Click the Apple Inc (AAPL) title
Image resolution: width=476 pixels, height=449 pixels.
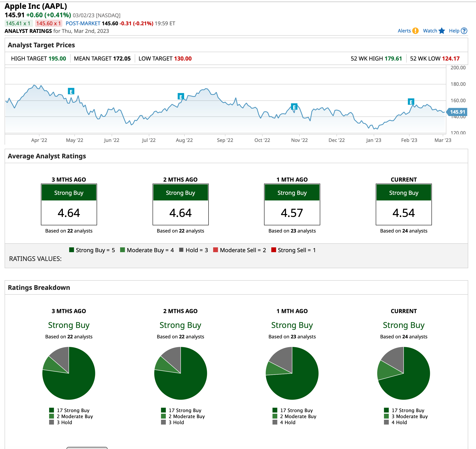[x=36, y=6]
